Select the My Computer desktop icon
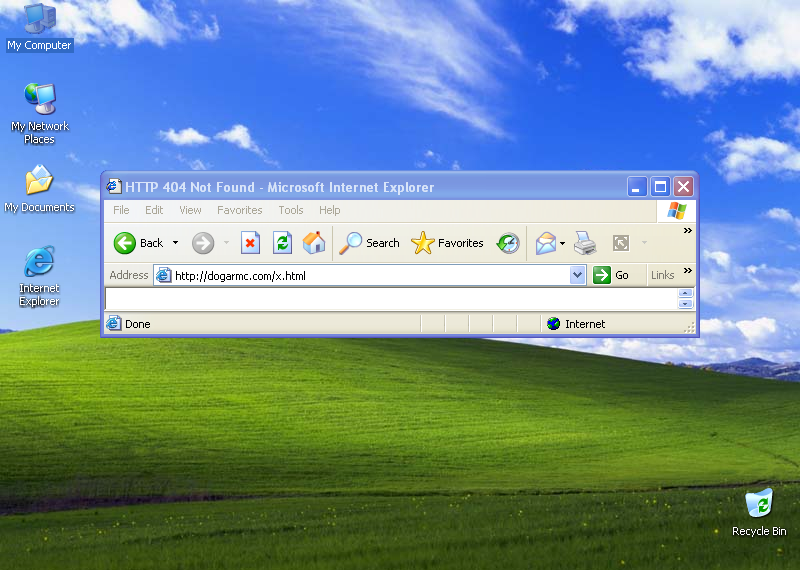Viewport: 800px width, 570px height. (40, 27)
